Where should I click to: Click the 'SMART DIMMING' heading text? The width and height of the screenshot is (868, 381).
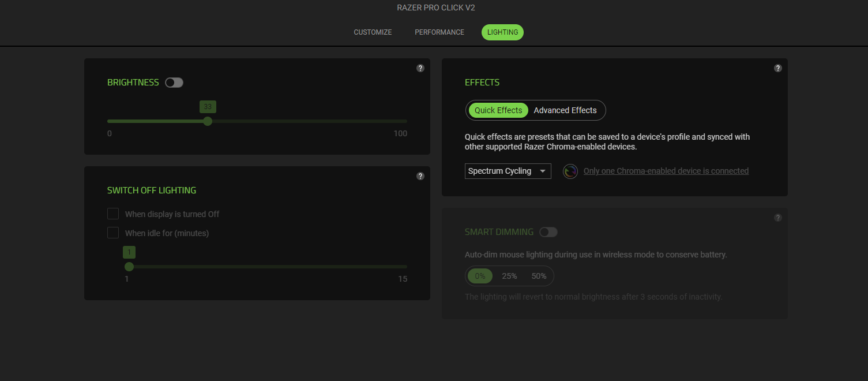tap(499, 232)
